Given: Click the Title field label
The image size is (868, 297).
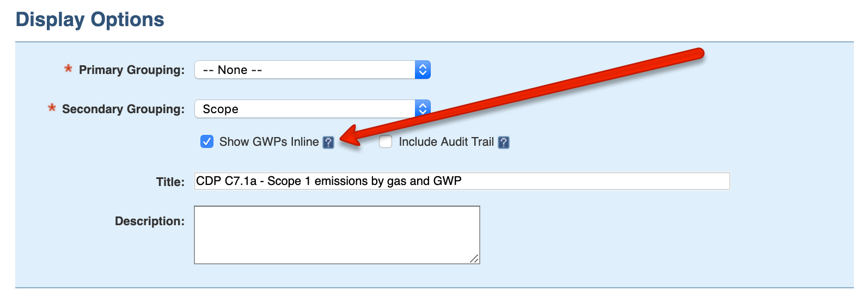Looking at the screenshot, I should click(x=170, y=182).
